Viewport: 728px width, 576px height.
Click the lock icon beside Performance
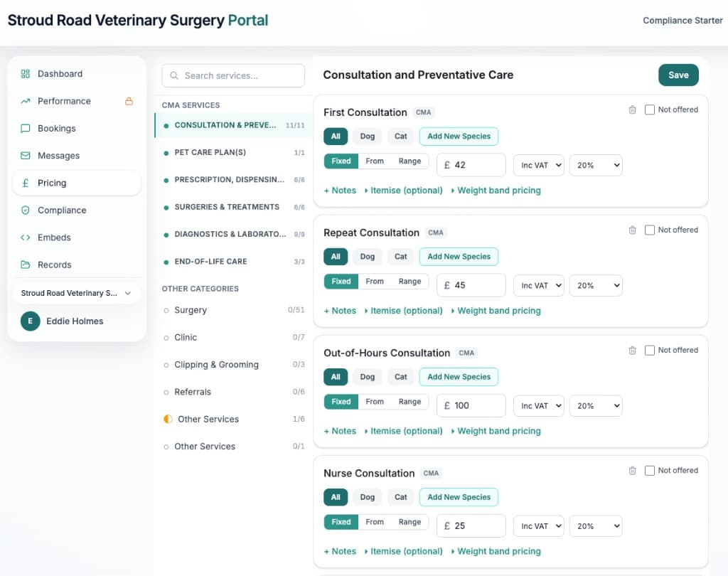128,101
